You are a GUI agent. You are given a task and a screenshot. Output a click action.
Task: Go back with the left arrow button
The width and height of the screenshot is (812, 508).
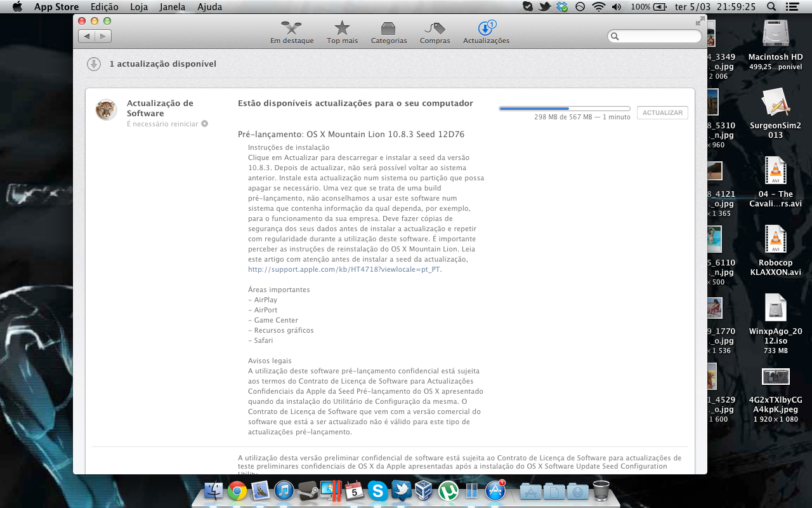pos(87,36)
